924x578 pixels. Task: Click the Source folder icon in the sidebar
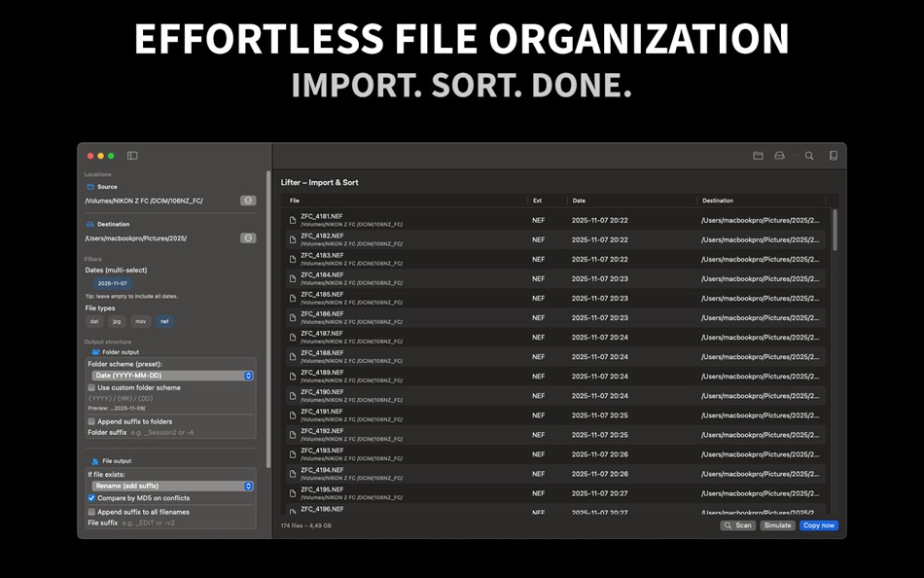click(89, 186)
